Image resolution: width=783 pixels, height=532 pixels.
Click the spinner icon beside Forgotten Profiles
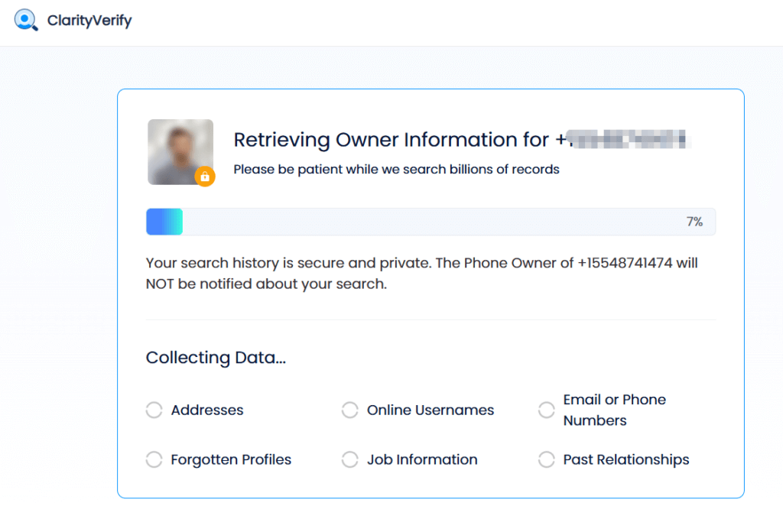(154, 459)
